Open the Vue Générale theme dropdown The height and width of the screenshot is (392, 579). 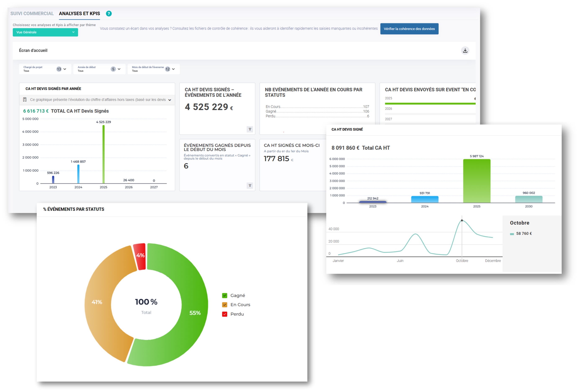click(x=45, y=32)
